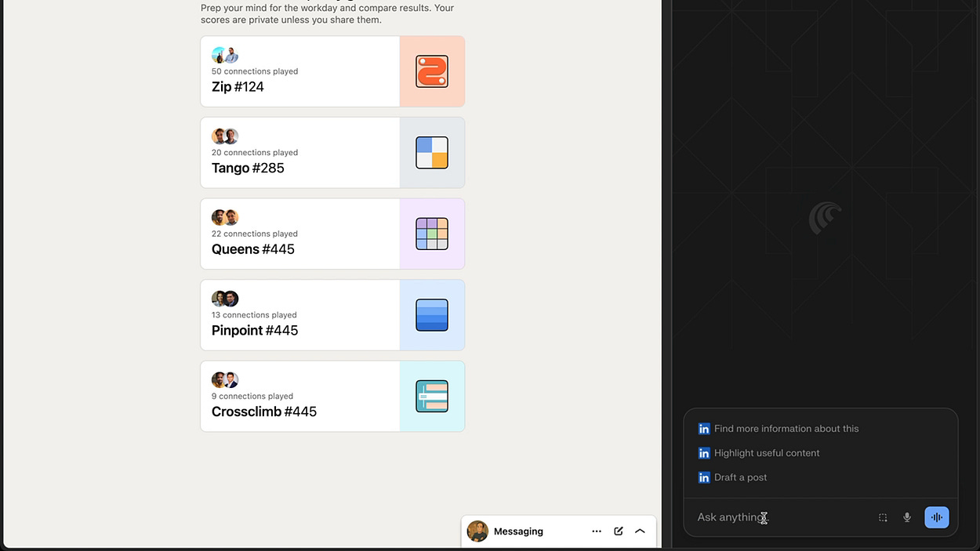980x551 pixels.
Task: Click the Crossclimb #445 title text
Action: click(x=264, y=411)
